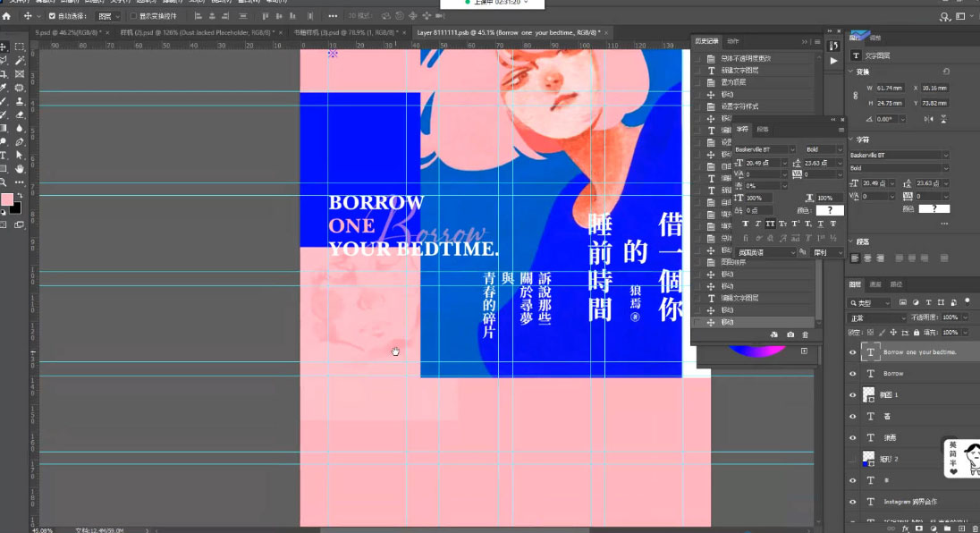The width and height of the screenshot is (980, 533).
Task: Select the Eraser tool
Action: point(20,115)
